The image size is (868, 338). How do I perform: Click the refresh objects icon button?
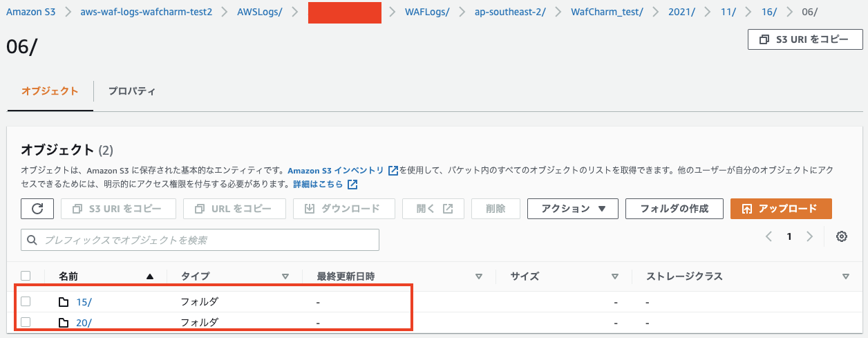[37, 209]
